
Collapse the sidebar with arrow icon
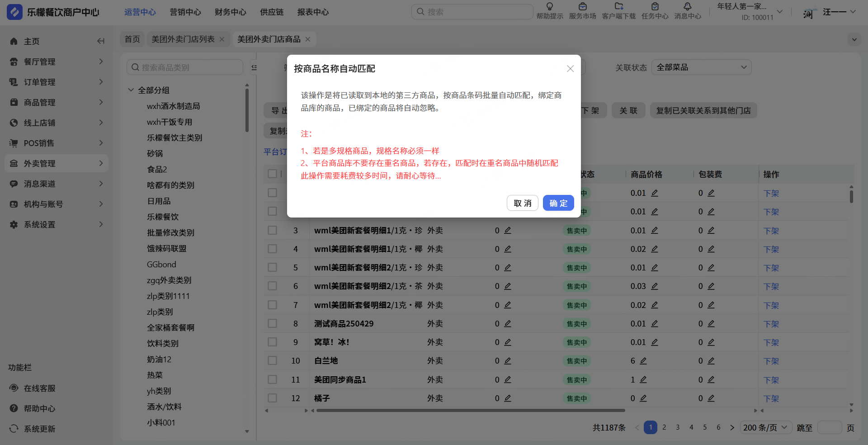(x=101, y=41)
